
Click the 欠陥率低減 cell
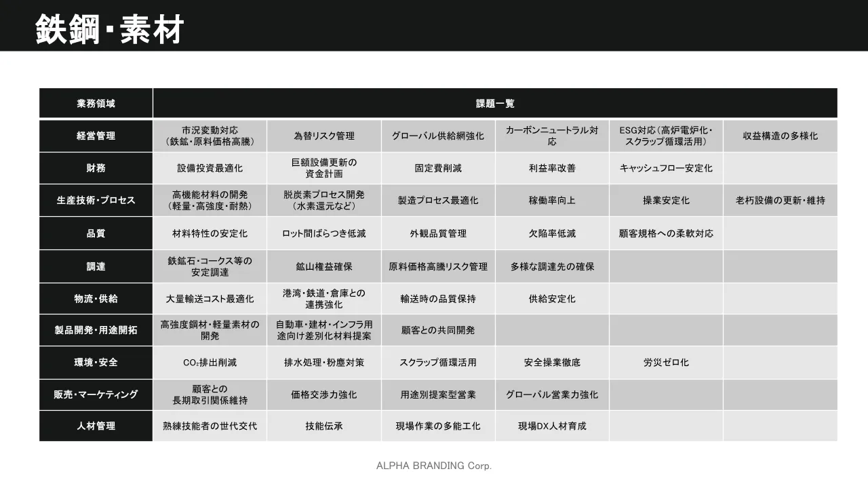[x=552, y=233]
